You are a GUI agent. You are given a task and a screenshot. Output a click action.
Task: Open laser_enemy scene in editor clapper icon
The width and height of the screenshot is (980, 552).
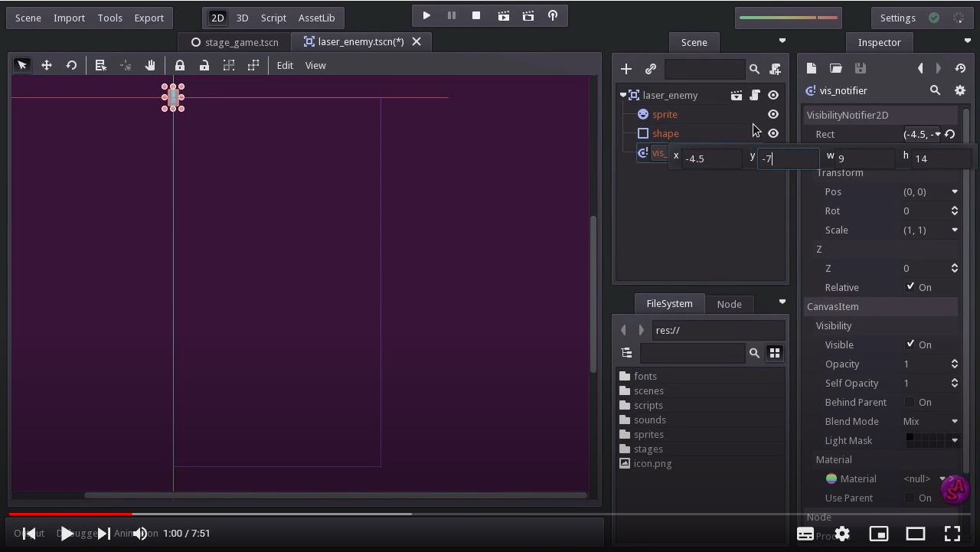(736, 95)
